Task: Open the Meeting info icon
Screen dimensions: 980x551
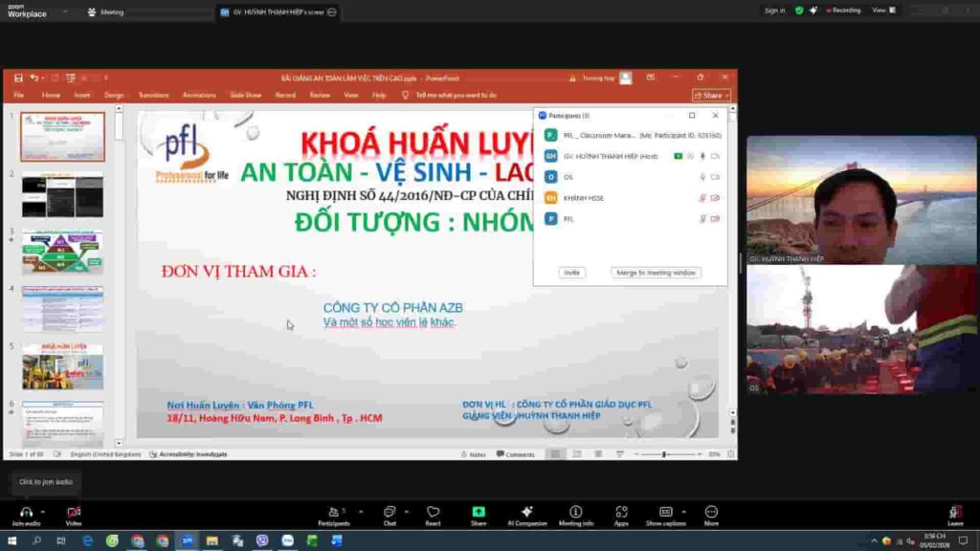Action: click(575, 512)
